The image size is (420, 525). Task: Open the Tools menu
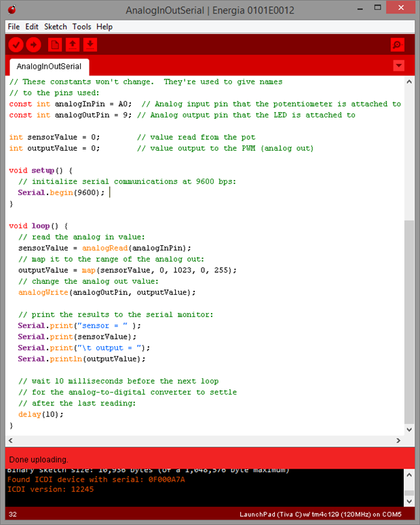81,26
